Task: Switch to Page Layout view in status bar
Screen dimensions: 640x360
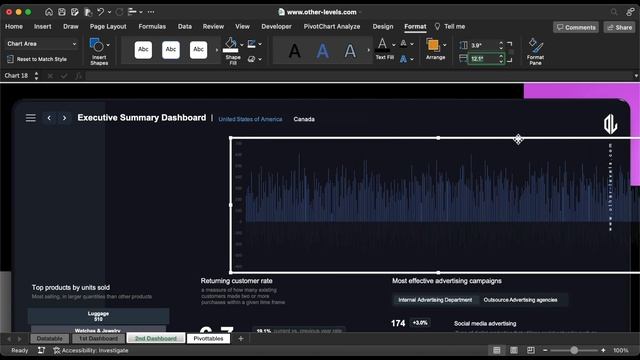Action: [514, 350]
